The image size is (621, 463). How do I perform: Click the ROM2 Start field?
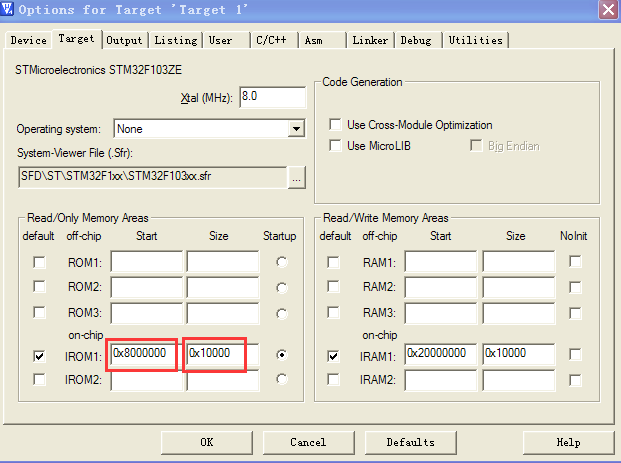point(147,288)
